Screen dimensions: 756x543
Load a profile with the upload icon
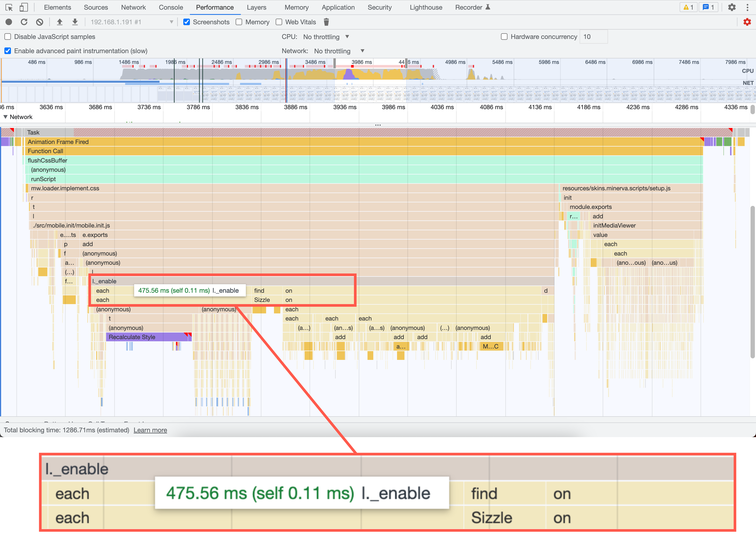59,22
